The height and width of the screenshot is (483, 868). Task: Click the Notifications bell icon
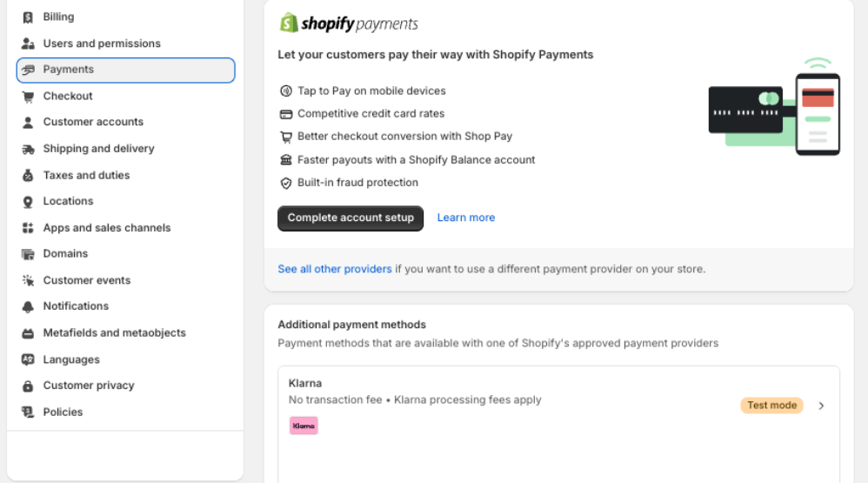click(27, 306)
